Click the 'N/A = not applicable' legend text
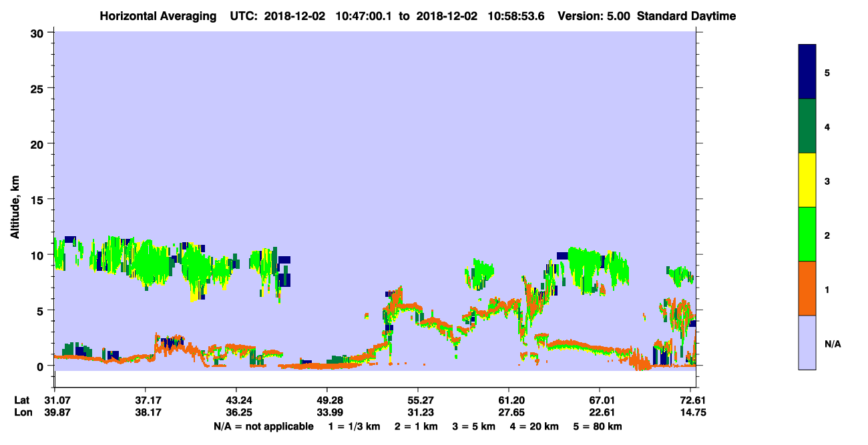 (x=264, y=426)
